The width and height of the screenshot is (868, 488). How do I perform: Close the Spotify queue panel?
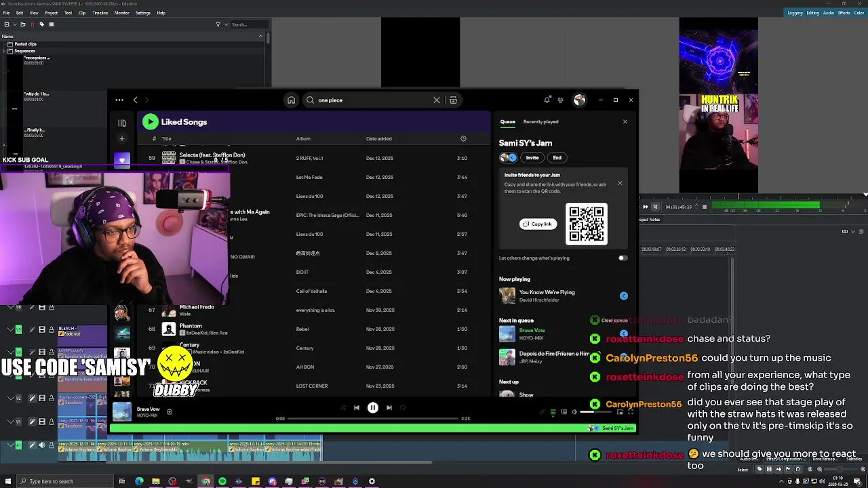point(625,122)
